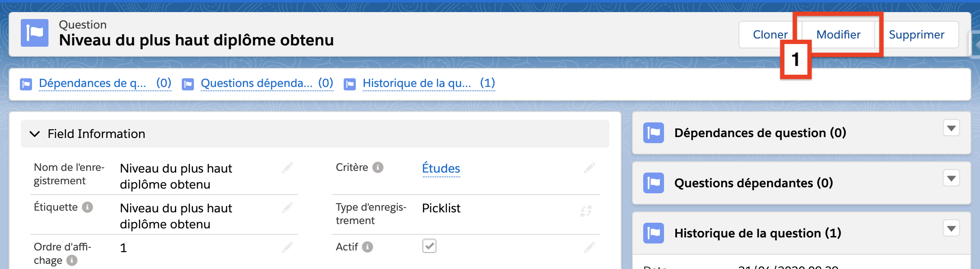The width and height of the screenshot is (980, 269).
Task: Click the Question flag icon in the header
Action: (x=35, y=33)
